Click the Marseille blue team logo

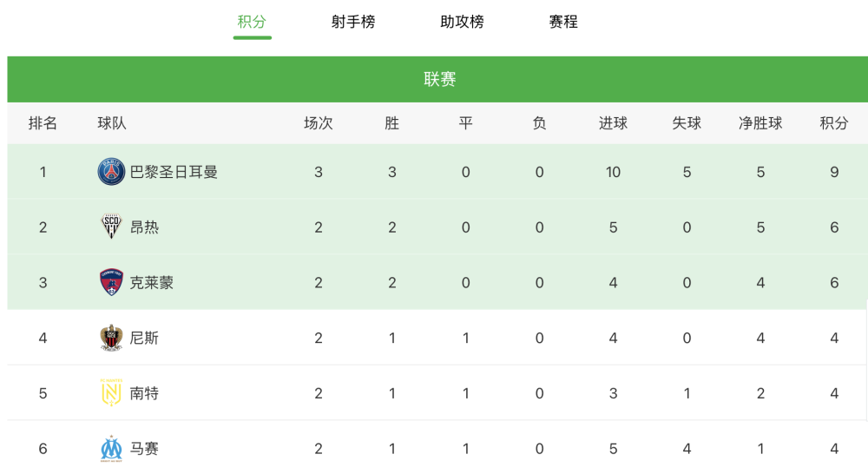click(x=111, y=449)
